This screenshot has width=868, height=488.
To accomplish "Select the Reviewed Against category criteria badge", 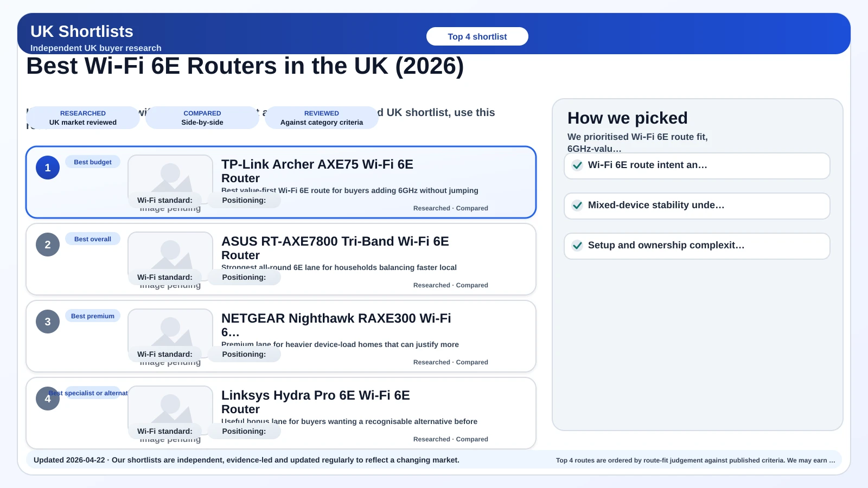I will (322, 118).
